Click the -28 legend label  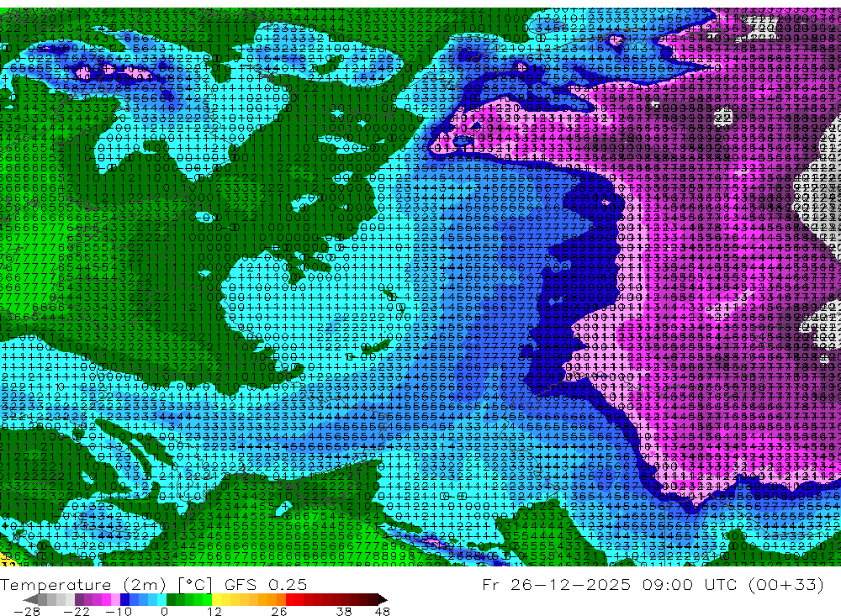coord(26,611)
